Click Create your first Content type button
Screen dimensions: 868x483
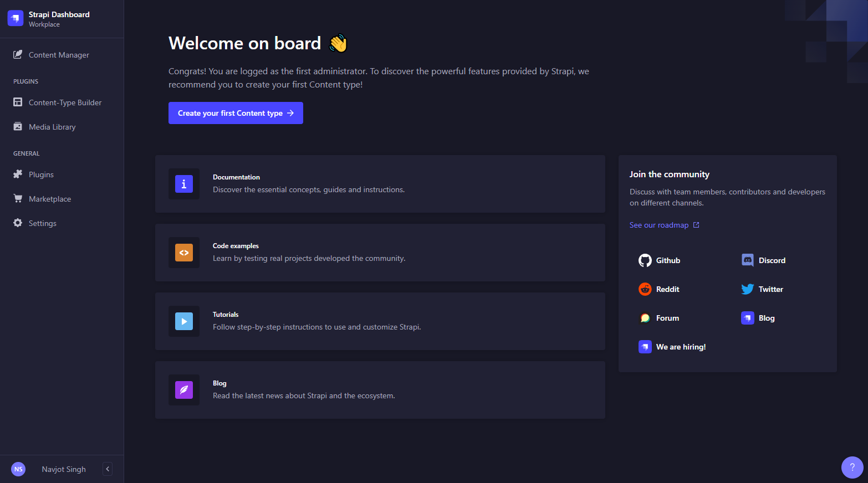pos(236,113)
